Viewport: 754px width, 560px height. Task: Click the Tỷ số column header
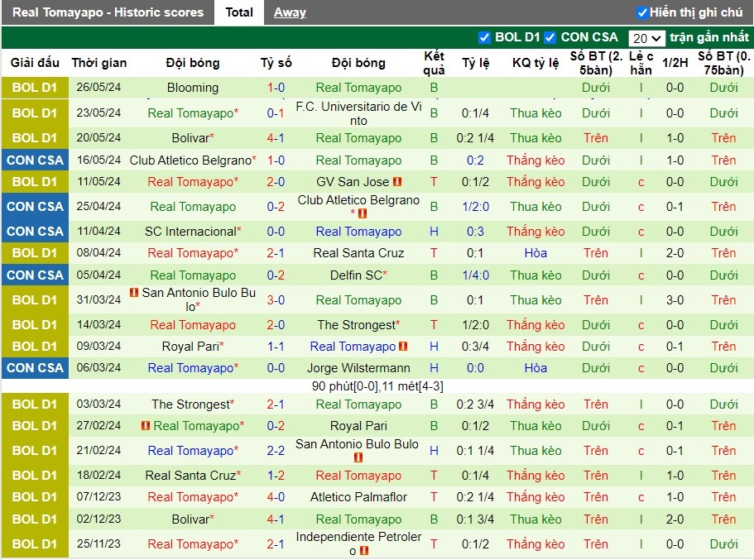coord(276,63)
